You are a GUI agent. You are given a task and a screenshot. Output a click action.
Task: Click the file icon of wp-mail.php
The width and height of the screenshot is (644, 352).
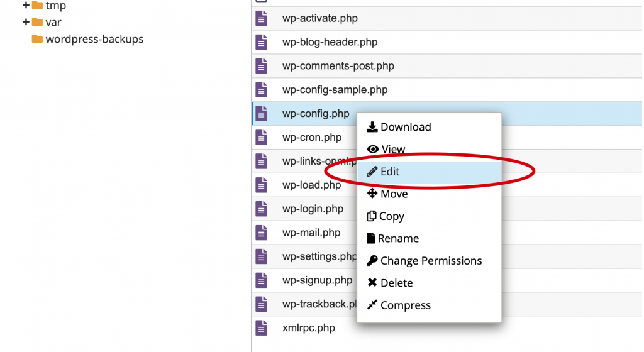pos(261,232)
